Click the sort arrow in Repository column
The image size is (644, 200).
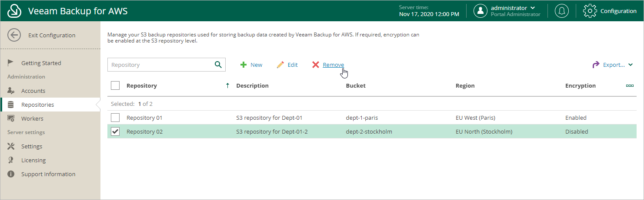pyautogui.click(x=227, y=85)
